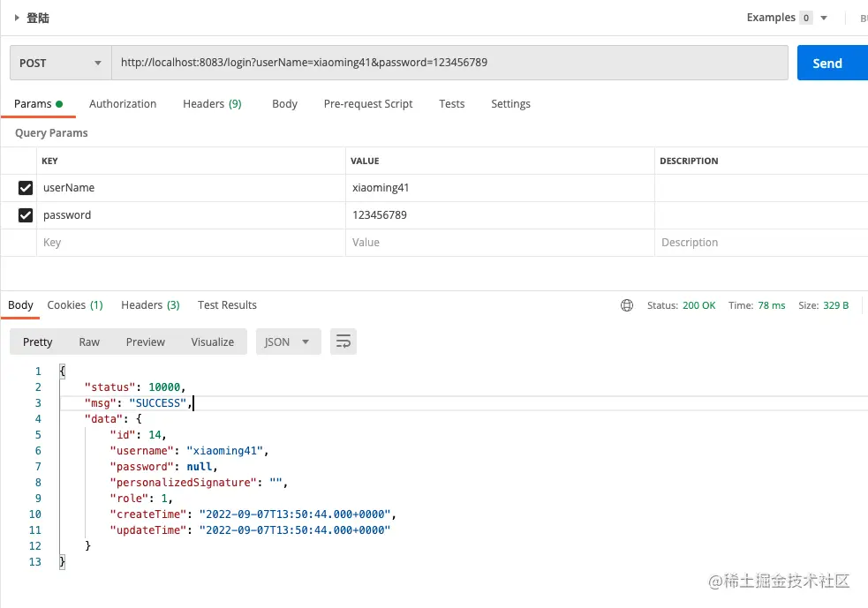Click the 78 ms time value
868x608 pixels.
(x=771, y=305)
